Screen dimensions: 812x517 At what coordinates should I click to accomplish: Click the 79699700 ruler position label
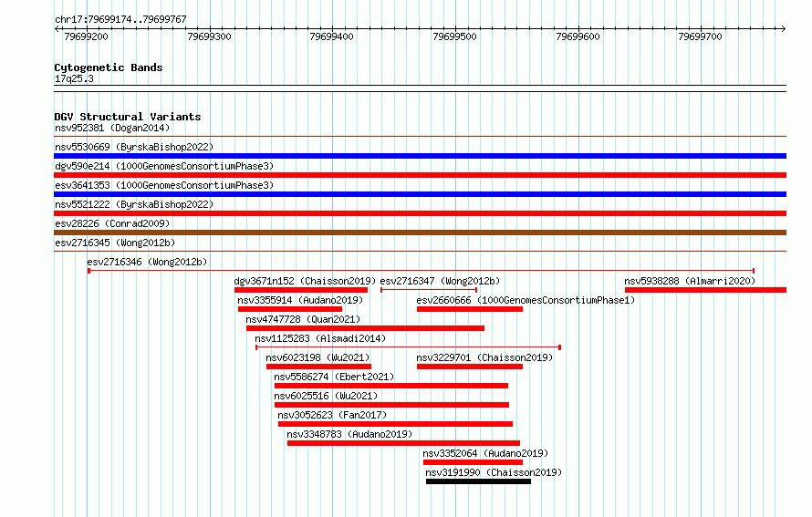[700, 36]
